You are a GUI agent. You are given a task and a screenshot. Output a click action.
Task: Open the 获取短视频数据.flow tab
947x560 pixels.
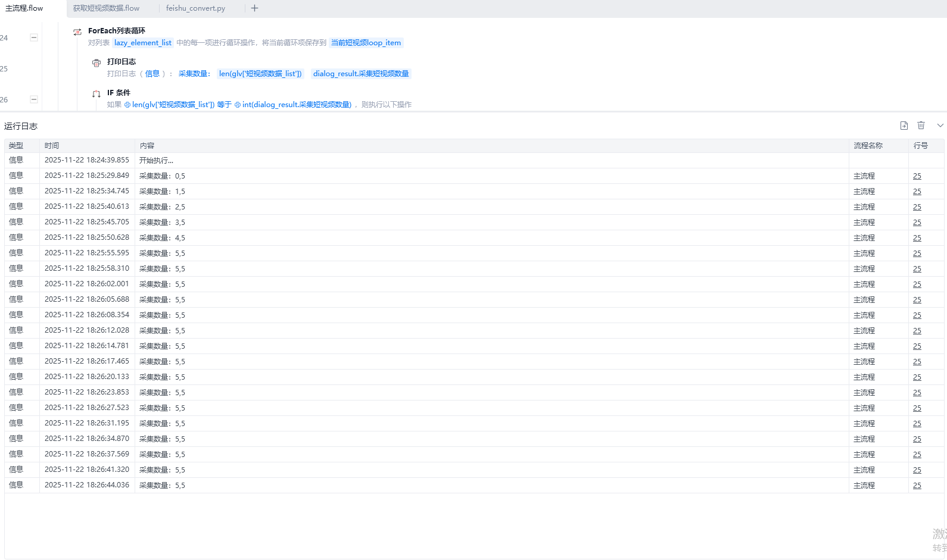tap(106, 8)
